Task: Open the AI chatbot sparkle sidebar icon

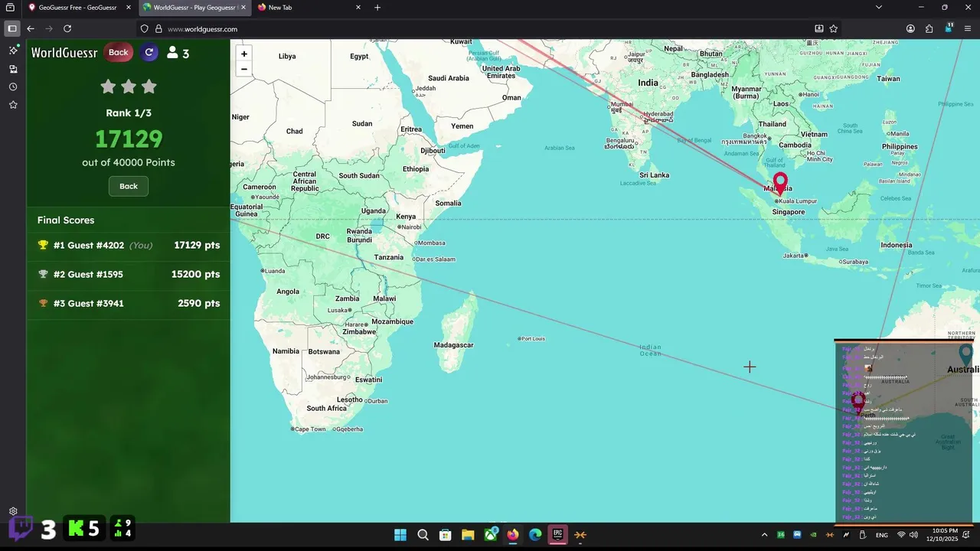Action: click(13, 50)
